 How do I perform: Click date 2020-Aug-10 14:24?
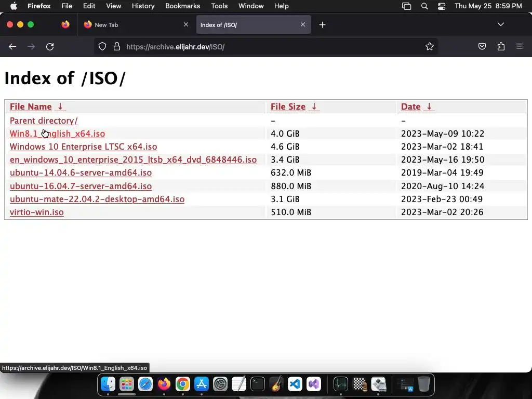pyautogui.click(x=443, y=187)
